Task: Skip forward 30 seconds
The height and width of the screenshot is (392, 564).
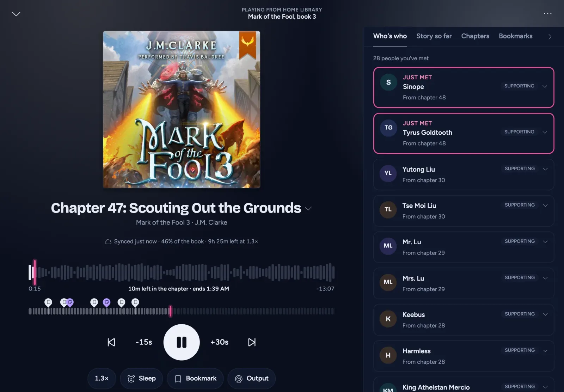Action: coord(219,342)
